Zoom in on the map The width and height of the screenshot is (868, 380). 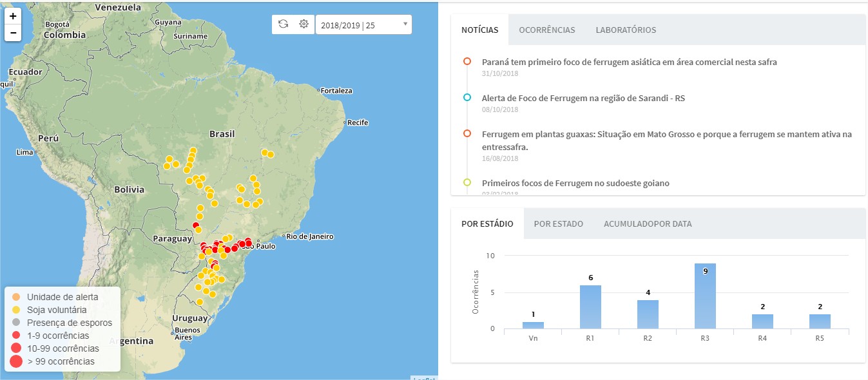pyautogui.click(x=14, y=16)
